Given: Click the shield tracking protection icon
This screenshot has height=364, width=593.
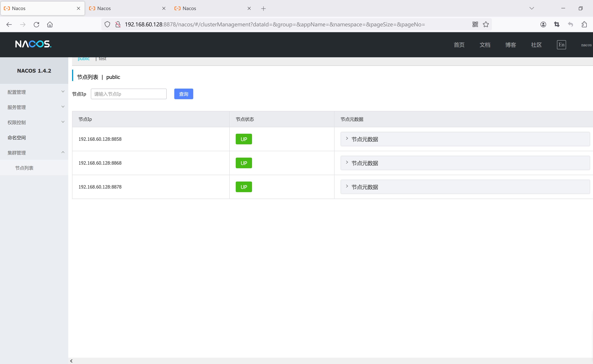Looking at the screenshot, I should pos(107,24).
